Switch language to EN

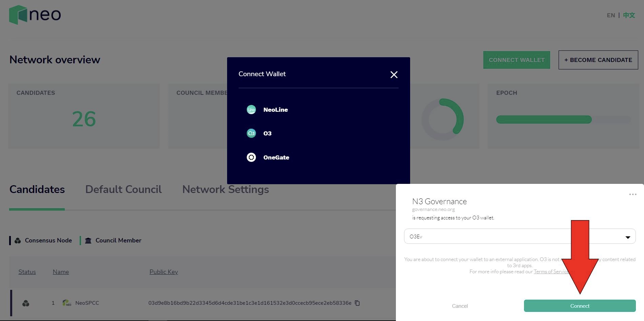pyautogui.click(x=611, y=15)
